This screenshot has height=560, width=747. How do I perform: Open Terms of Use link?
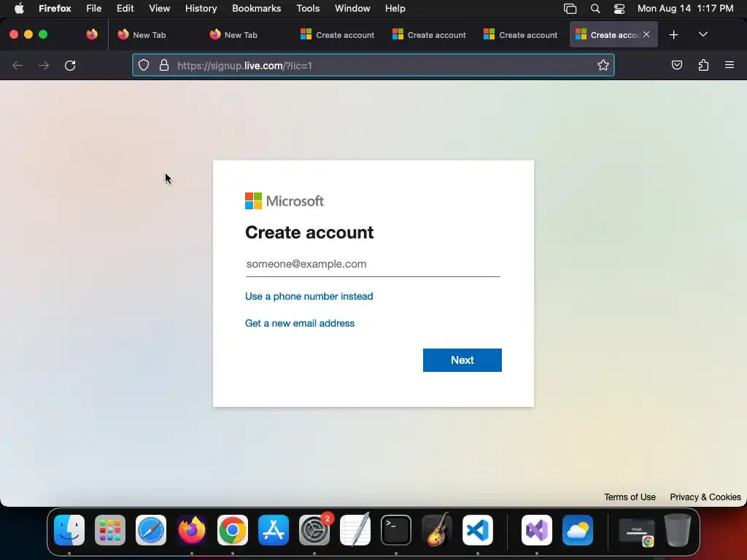tap(630, 497)
